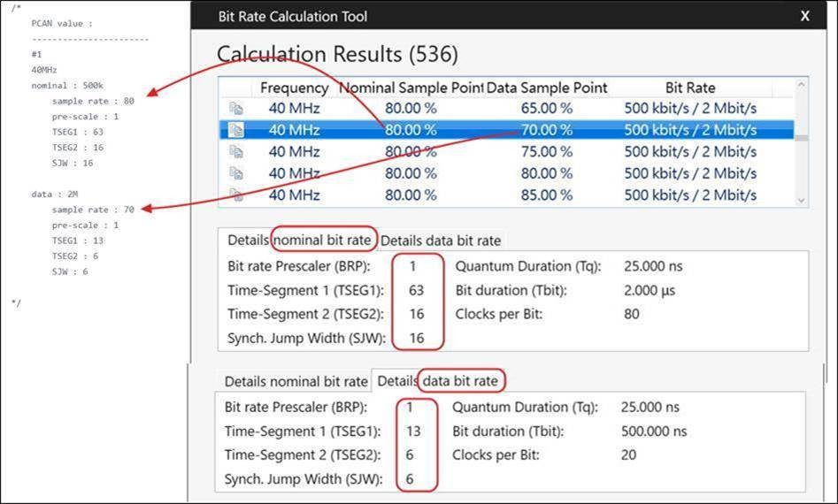Click the 70.00 % data sample point cell
Image resolution: width=838 pixels, height=504 pixels.
tap(547, 130)
